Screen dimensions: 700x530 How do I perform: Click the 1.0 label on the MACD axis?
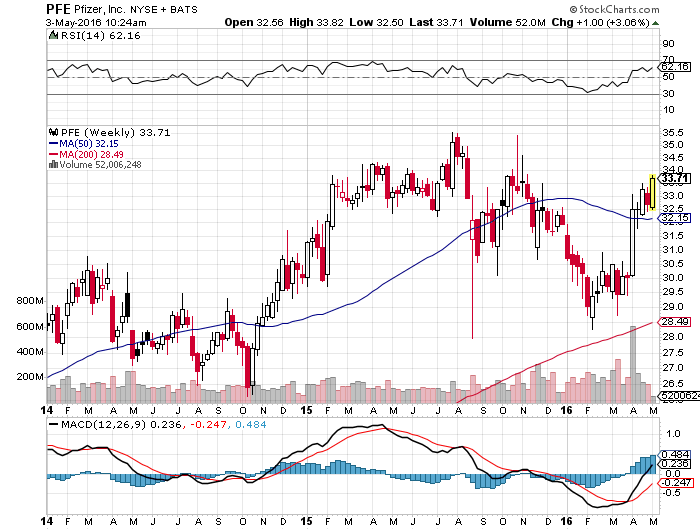click(x=673, y=434)
